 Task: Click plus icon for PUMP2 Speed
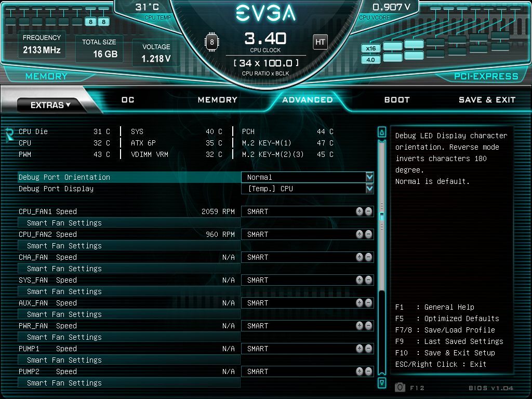360,371
